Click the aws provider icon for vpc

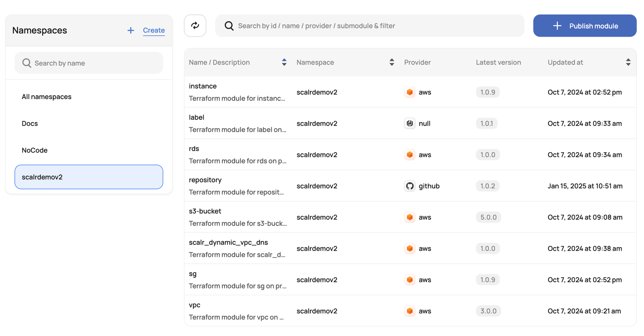(410, 311)
